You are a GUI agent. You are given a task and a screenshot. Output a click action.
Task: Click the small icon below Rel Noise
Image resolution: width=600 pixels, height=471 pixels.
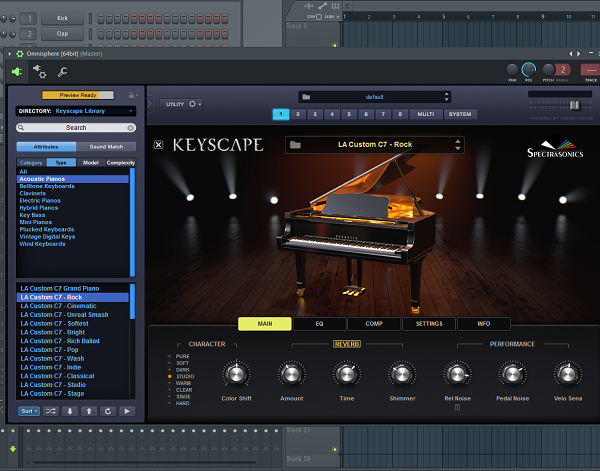click(457, 407)
